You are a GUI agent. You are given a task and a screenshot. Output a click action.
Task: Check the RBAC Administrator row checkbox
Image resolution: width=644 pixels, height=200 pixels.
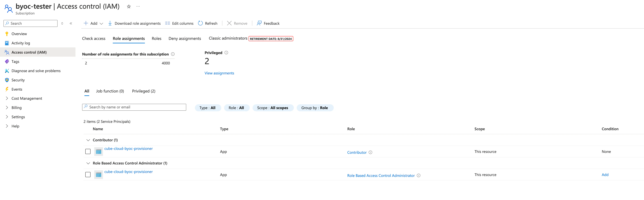[x=88, y=175]
